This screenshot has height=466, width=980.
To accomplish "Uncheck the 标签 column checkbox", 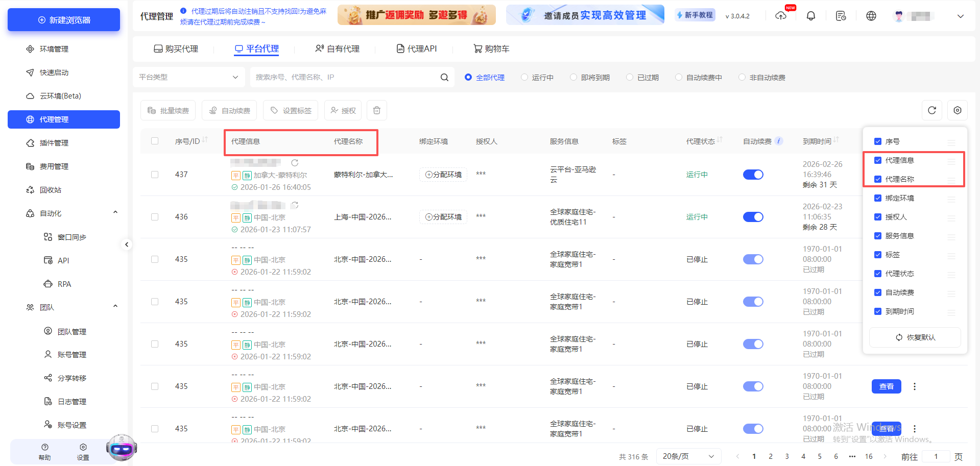I will 878,254.
